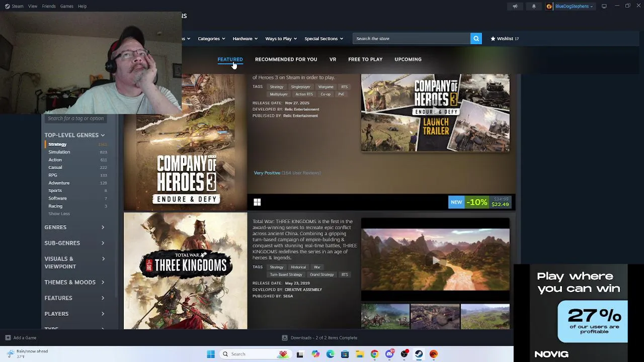Viewport: 644px width, 362px height.
Task: Click the Grand Strategy tag
Action: tap(321, 275)
